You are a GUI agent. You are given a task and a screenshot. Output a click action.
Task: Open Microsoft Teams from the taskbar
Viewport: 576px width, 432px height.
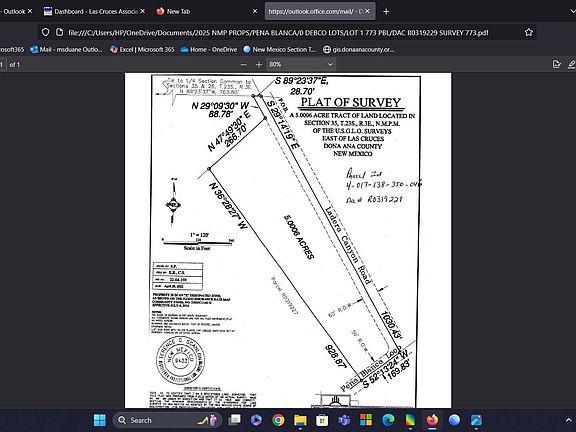(x=344, y=420)
